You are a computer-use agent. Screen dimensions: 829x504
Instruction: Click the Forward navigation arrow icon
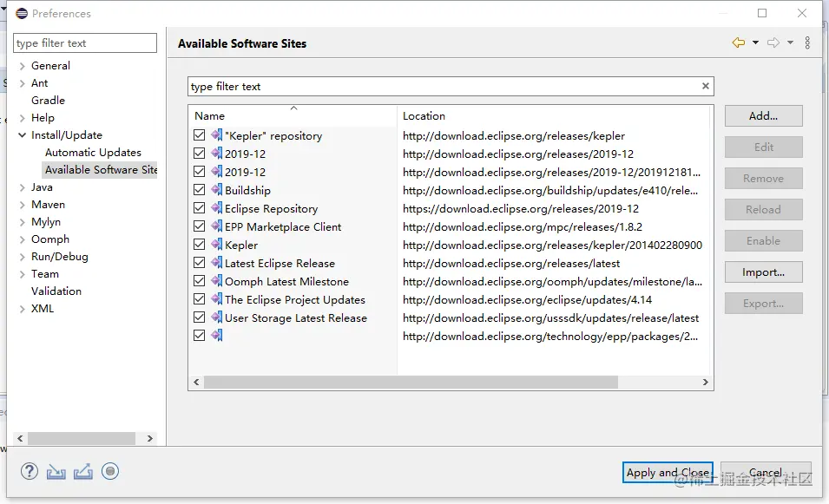point(773,43)
